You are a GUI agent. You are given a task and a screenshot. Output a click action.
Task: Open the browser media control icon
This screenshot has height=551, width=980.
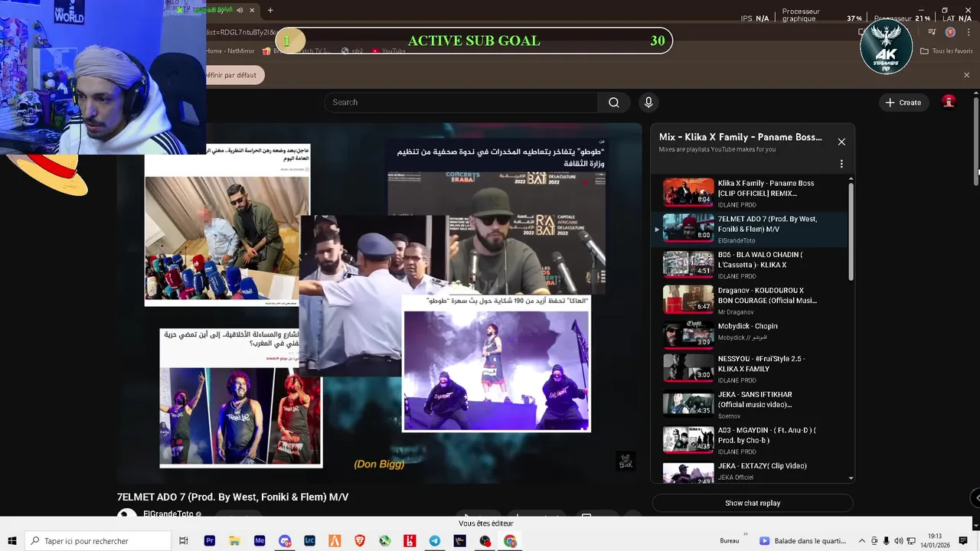pos(932,32)
